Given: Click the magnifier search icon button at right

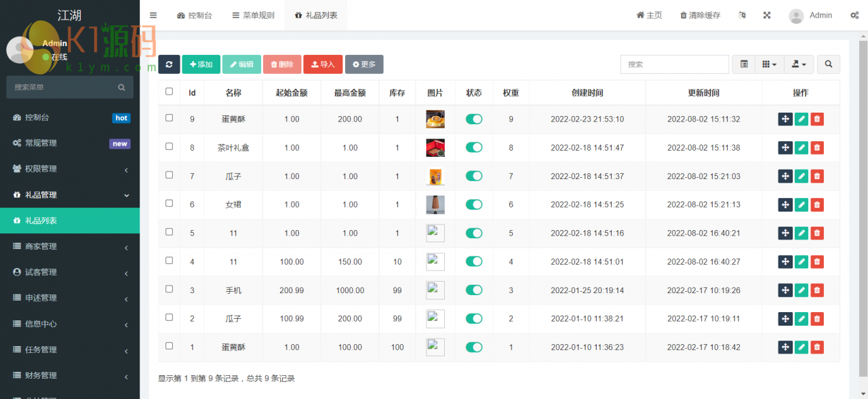Looking at the screenshot, I should pyautogui.click(x=828, y=64).
